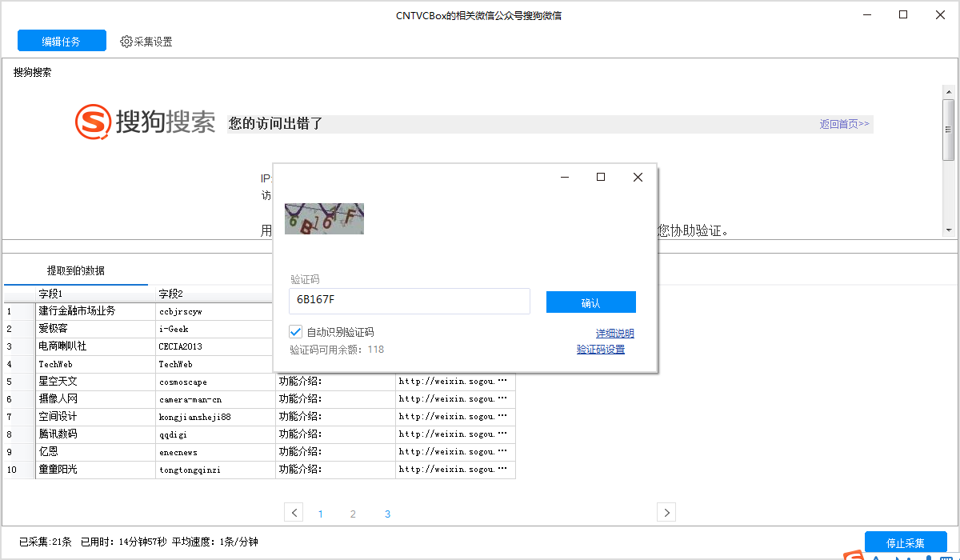This screenshot has width=960, height=560.
Task: Toggle the 自动识别验证码 checkbox
Action: [296, 332]
